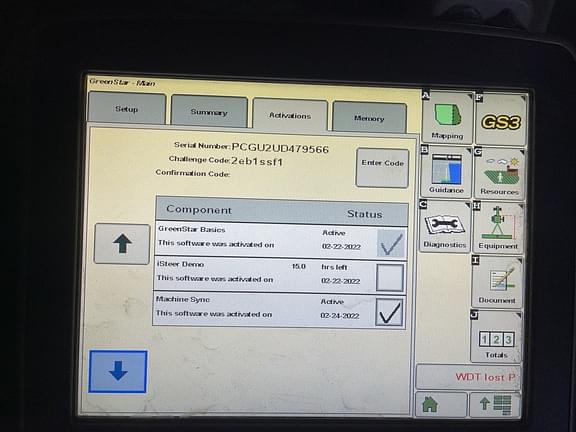Open Diagnostics wrench icon
The image size is (576, 432).
click(445, 226)
